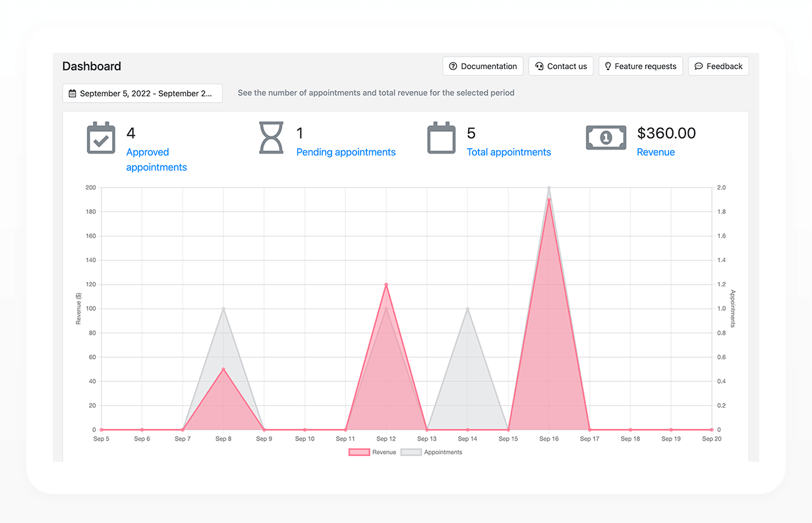Image resolution: width=812 pixels, height=523 pixels.
Task: Click the lightbulb icon in Feature requests
Action: tap(608, 67)
